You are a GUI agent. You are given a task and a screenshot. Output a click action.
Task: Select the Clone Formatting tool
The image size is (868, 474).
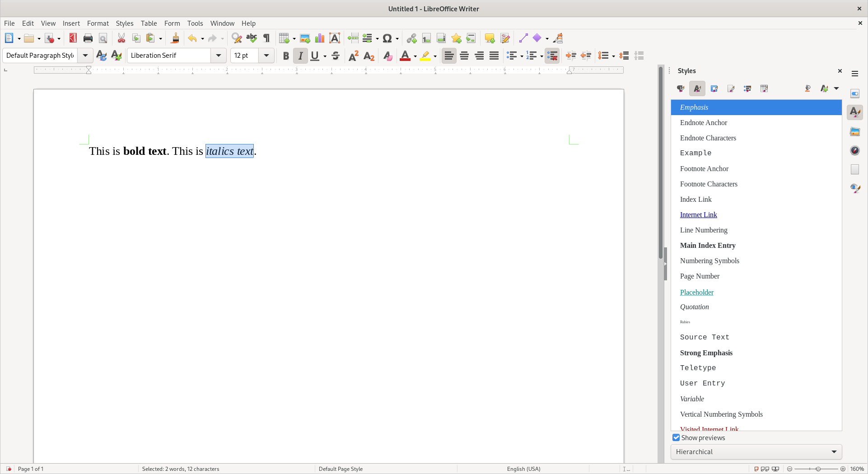click(175, 38)
